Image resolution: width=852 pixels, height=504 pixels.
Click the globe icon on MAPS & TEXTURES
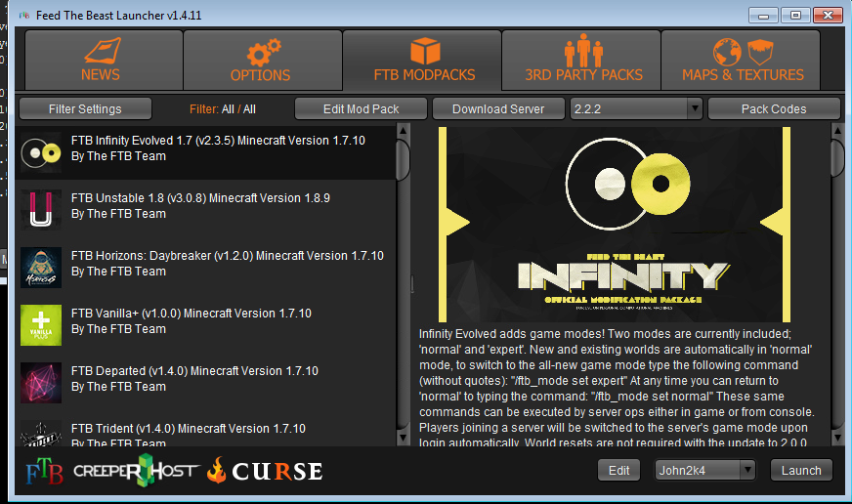tap(727, 52)
